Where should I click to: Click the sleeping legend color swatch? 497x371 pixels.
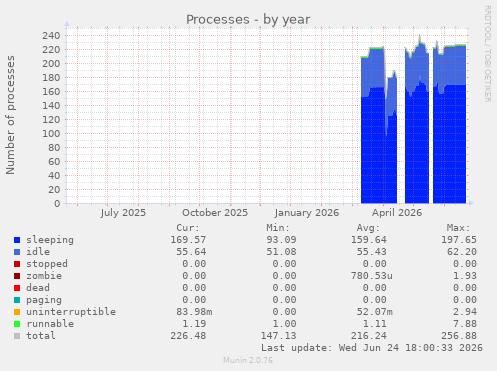17,240
